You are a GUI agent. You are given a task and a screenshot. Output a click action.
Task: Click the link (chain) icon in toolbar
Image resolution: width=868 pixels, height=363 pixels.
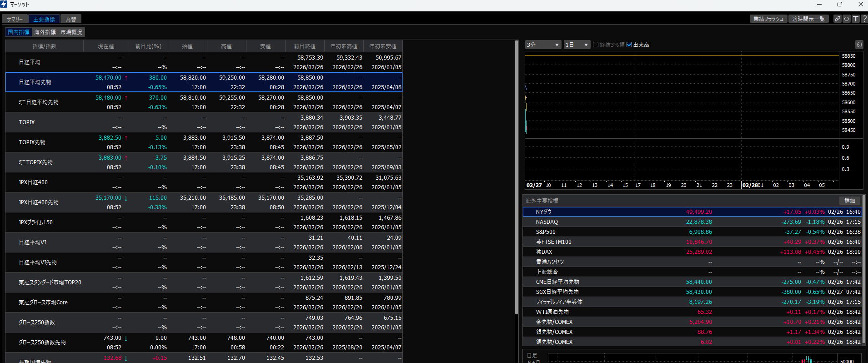click(837, 19)
